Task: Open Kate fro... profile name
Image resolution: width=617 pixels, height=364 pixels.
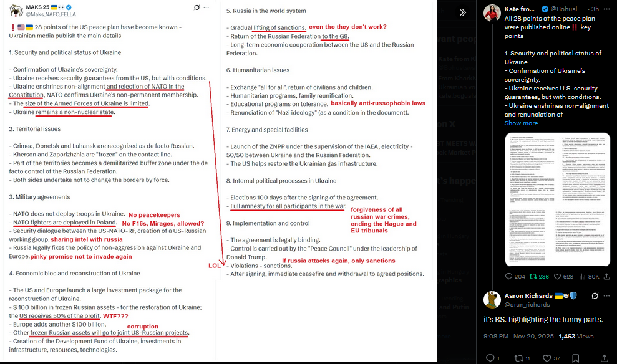Action: pyautogui.click(x=520, y=9)
